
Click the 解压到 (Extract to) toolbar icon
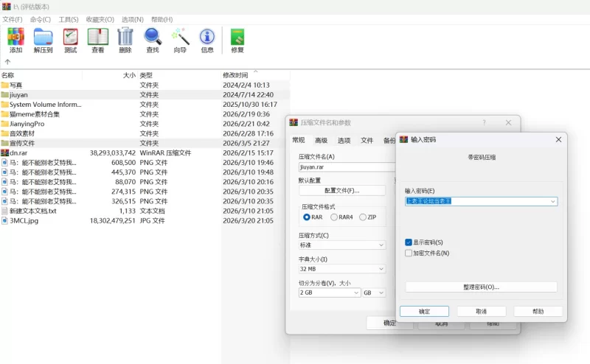point(43,40)
